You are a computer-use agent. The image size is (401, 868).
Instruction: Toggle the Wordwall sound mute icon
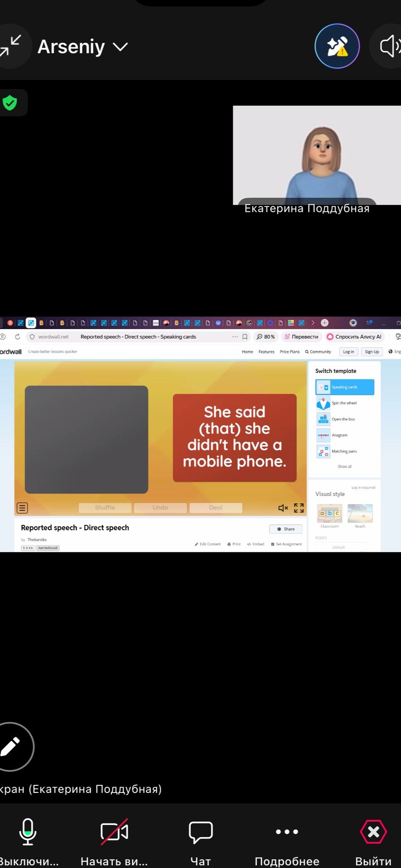283,508
